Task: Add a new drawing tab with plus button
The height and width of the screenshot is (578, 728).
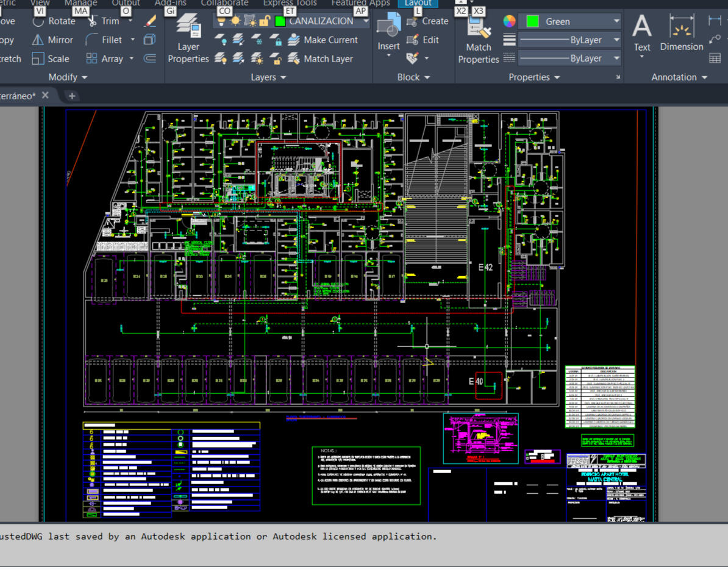Action: pyautogui.click(x=72, y=96)
